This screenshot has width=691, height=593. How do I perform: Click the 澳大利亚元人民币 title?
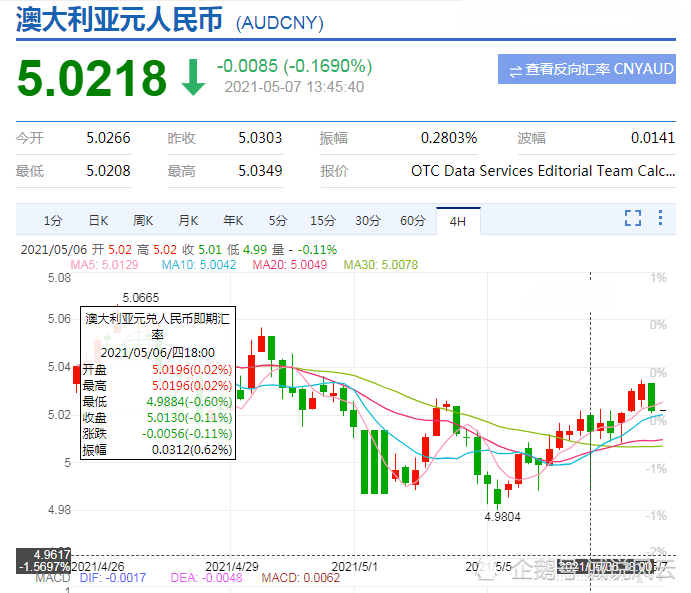pos(119,19)
